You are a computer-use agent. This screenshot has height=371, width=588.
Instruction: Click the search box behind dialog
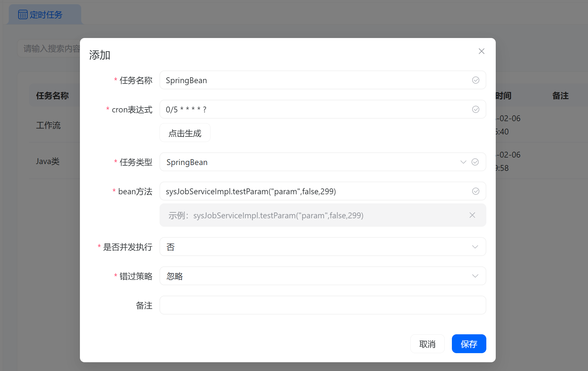(x=49, y=49)
